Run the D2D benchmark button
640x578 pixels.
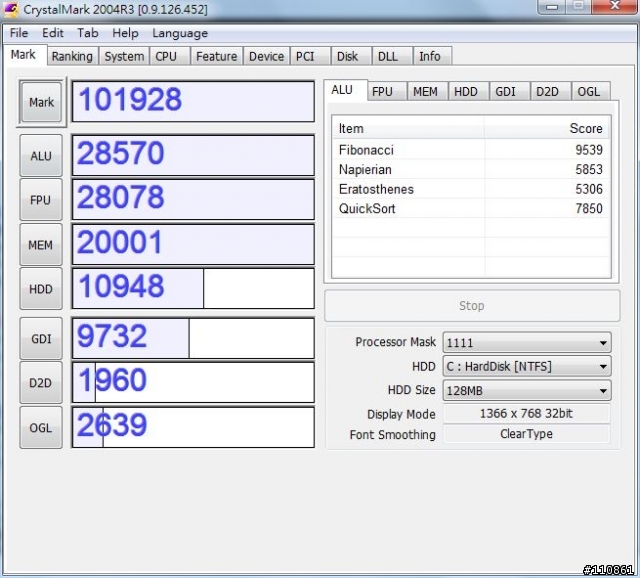point(41,383)
